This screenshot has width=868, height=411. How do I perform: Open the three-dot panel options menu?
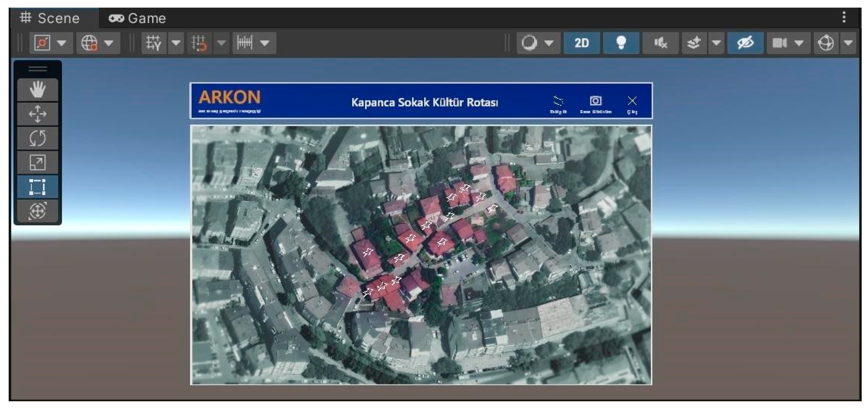[844, 17]
